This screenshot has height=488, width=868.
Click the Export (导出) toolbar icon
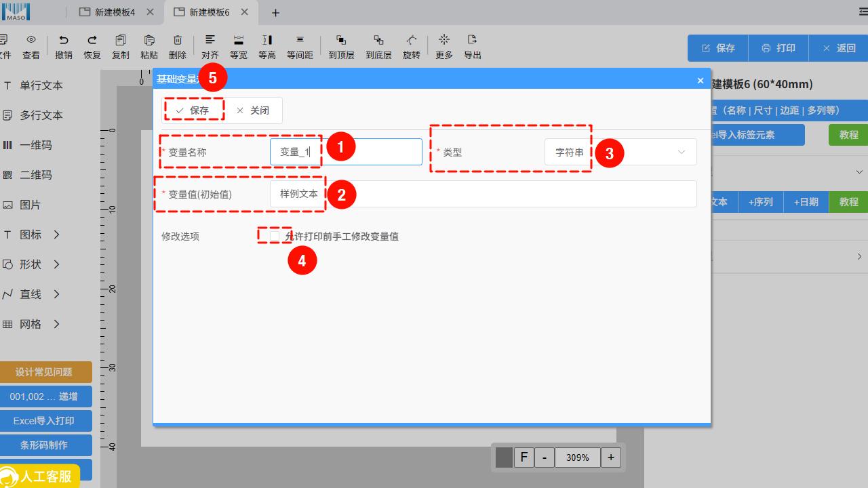[x=473, y=41]
